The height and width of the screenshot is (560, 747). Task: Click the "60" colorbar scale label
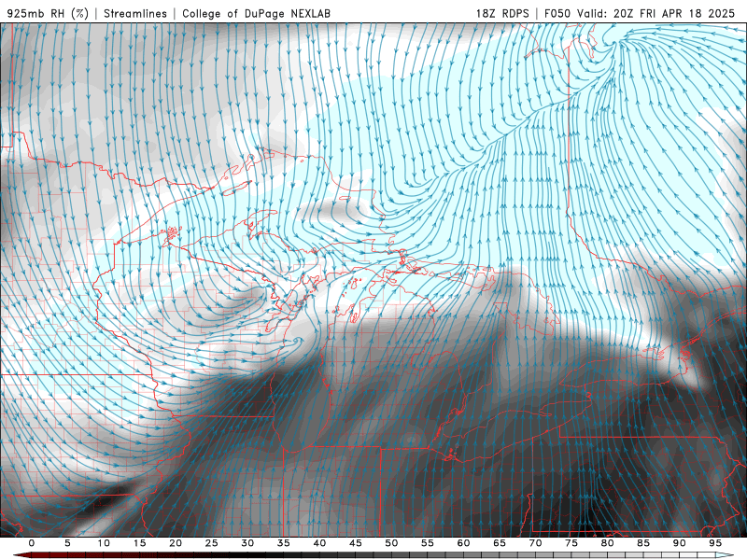click(x=463, y=543)
